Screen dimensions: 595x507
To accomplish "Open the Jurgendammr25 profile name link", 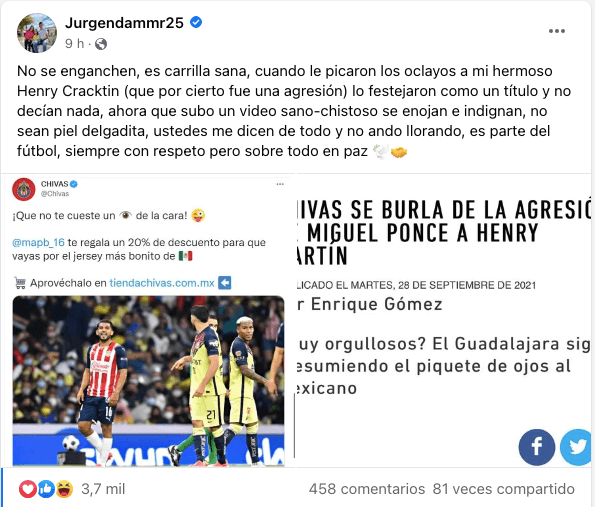I will 124,23.
